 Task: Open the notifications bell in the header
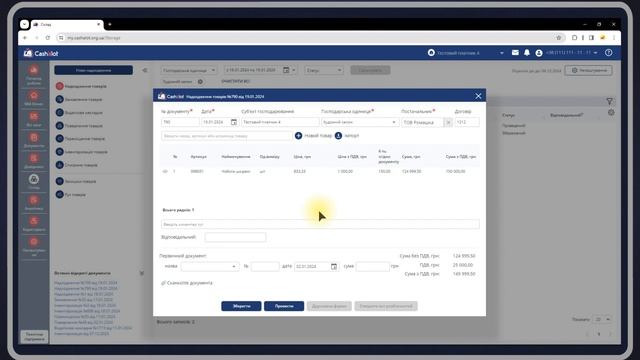click(527, 53)
